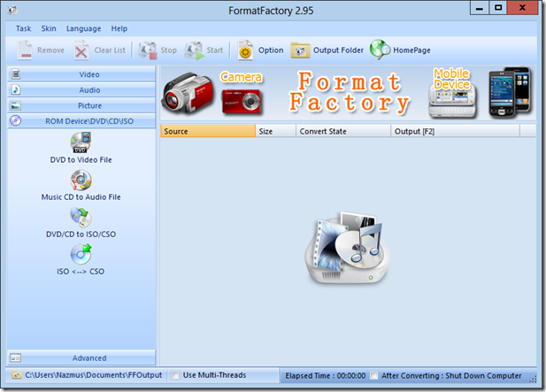Expand the Audio category panel
This screenshot has width=546, height=392.
(x=81, y=89)
